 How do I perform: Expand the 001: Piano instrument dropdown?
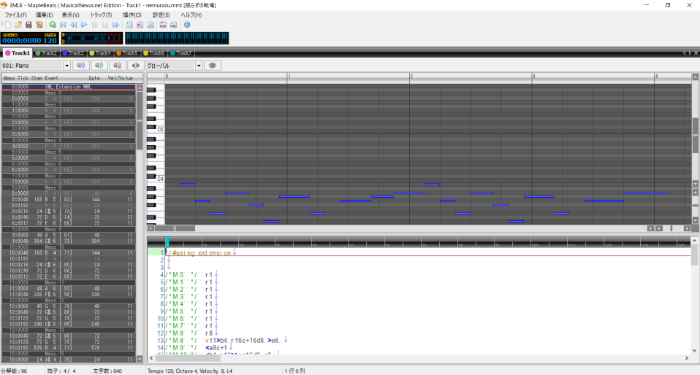[67, 66]
